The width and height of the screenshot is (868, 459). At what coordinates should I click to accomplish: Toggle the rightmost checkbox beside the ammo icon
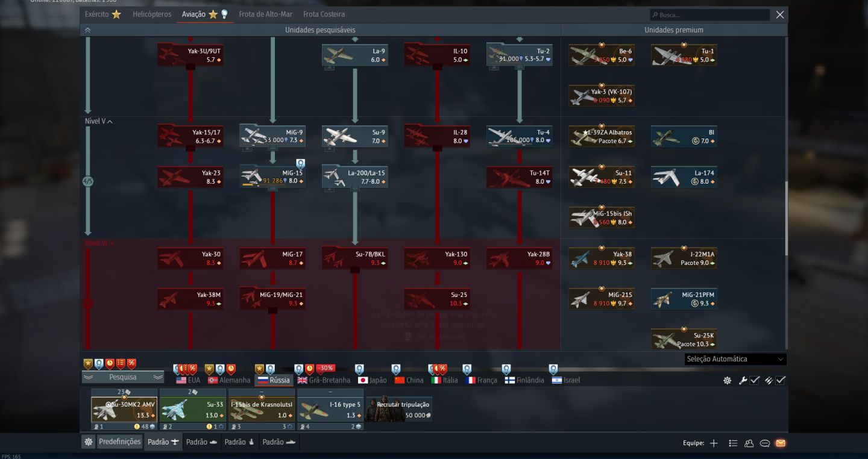[x=781, y=381]
